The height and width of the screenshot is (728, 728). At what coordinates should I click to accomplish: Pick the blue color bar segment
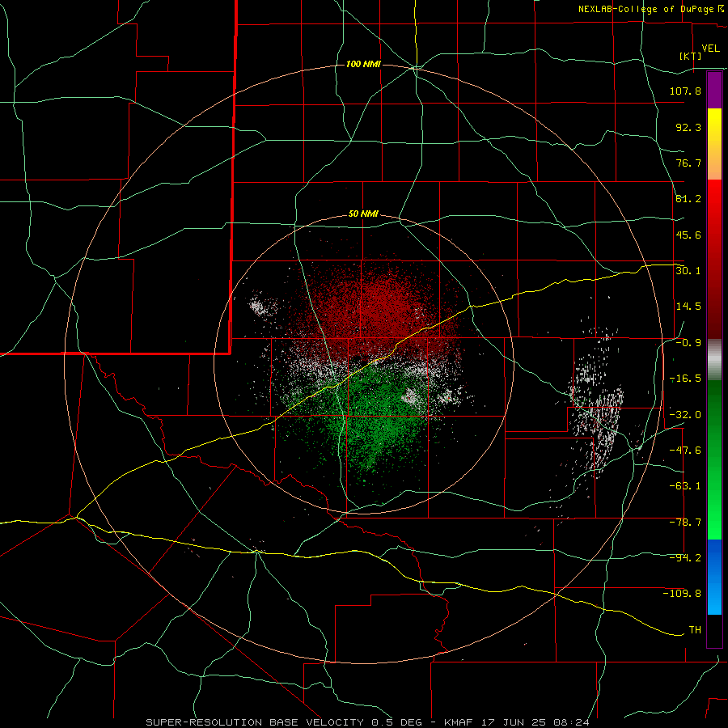coord(714,577)
